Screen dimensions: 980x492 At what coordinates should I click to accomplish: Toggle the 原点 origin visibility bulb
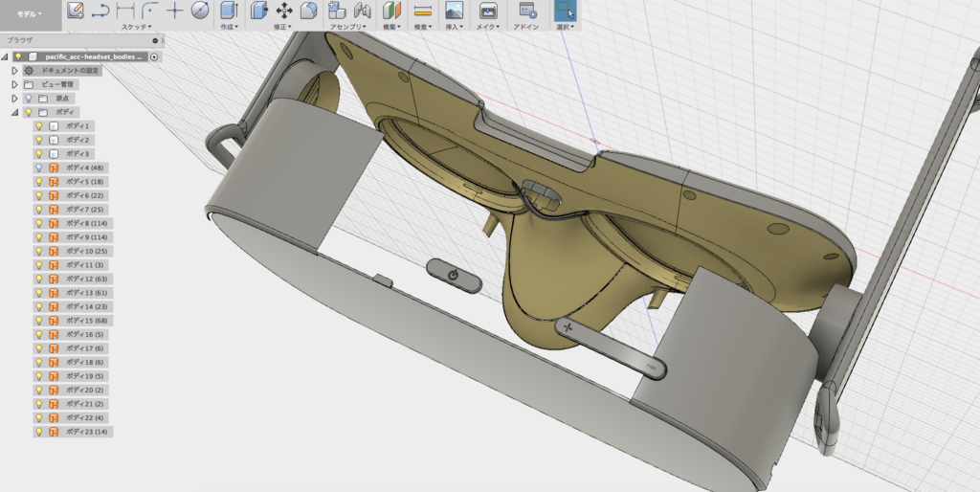click(28, 99)
